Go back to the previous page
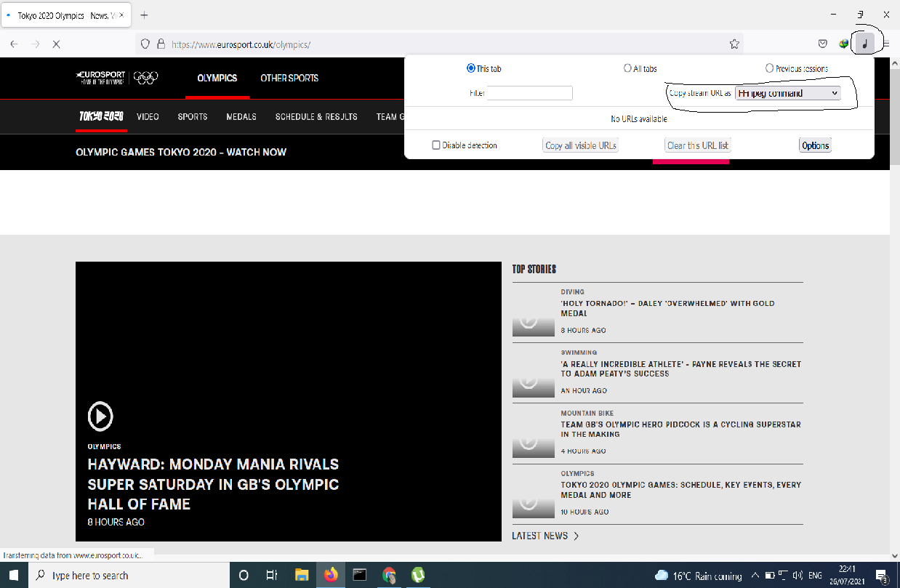Screen dimensions: 900x588 pos(14,44)
